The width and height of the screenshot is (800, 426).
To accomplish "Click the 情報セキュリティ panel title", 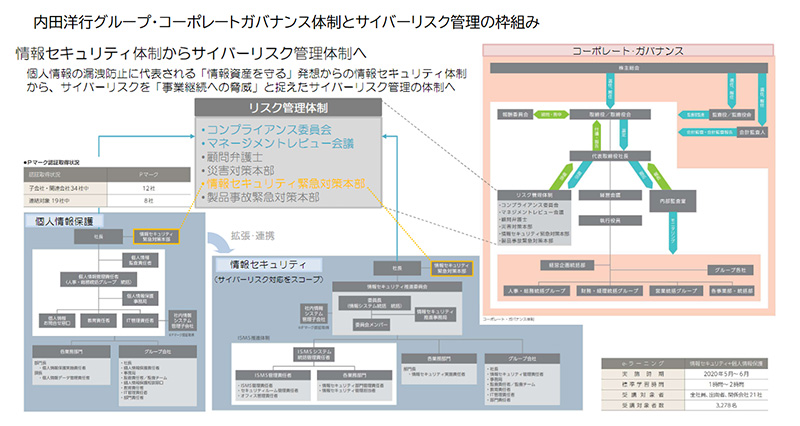I will 268,264.
